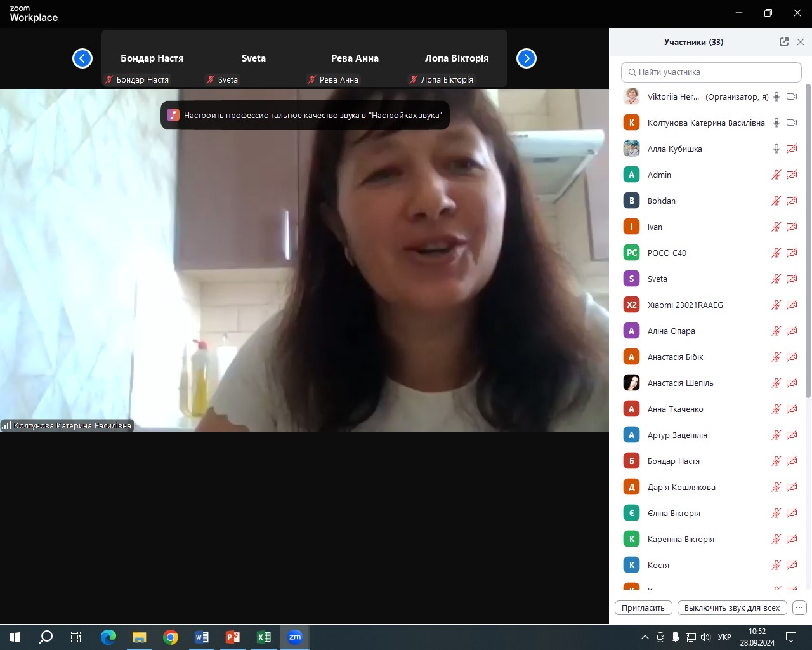The height and width of the screenshot is (650, 812).
Task: Click the unmuted camera icon for Viktoriia
Action: pos(792,96)
